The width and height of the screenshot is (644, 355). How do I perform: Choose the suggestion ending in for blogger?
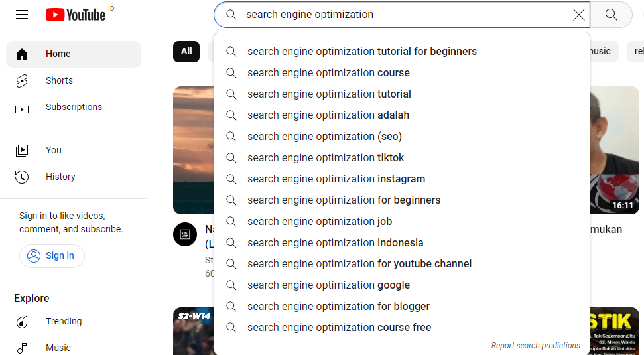click(402, 306)
